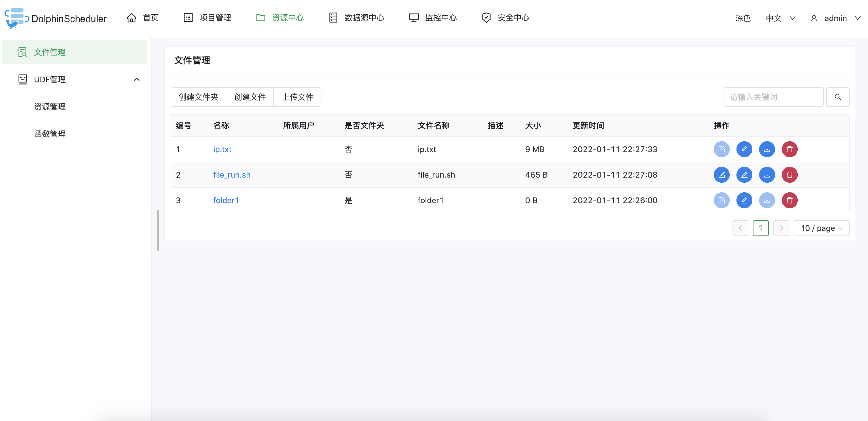Viewport: 868px width, 421px height.
Task: Collapse the UDF管理 sidebar section
Action: point(136,80)
